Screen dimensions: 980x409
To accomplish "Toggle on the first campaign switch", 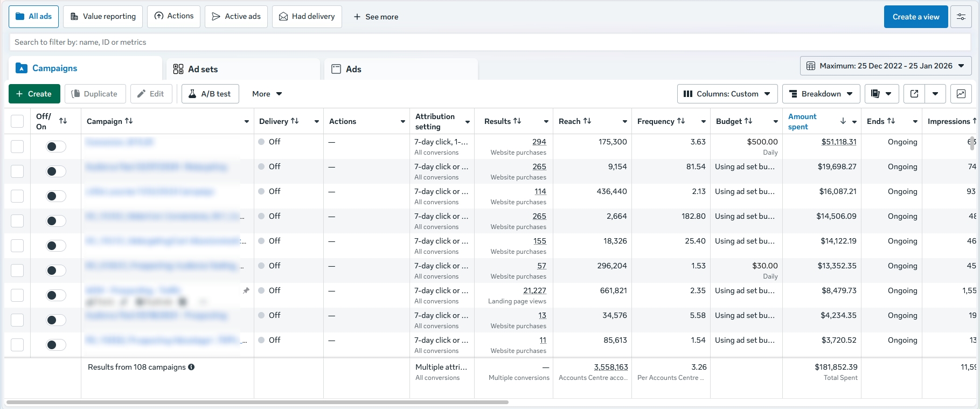I will pyautogui.click(x=55, y=147).
